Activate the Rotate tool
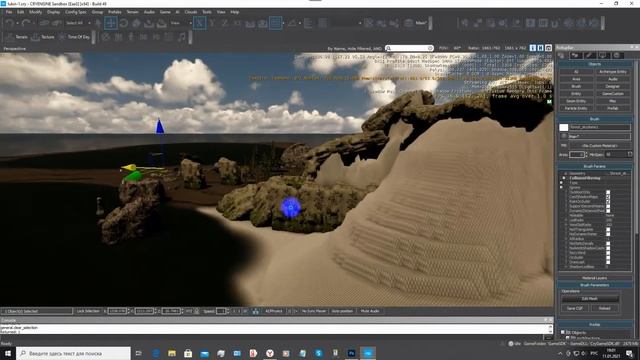The height and width of the screenshot is (360, 640). [x=123, y=23]
